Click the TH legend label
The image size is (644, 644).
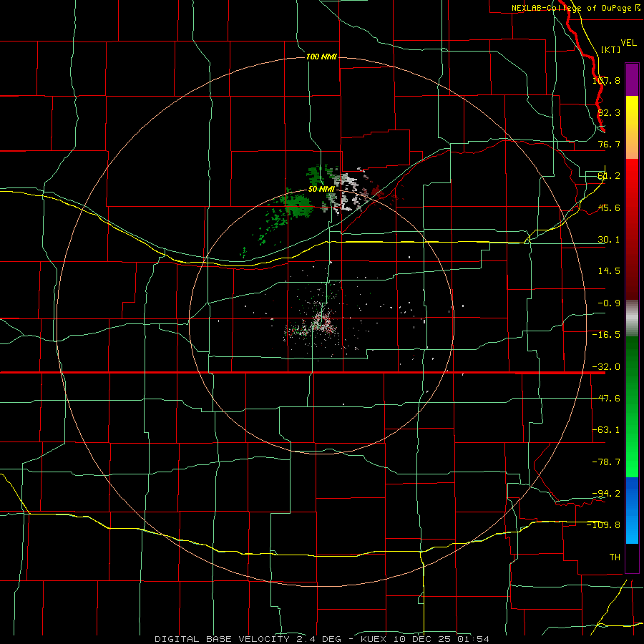(x=615, y=557)
